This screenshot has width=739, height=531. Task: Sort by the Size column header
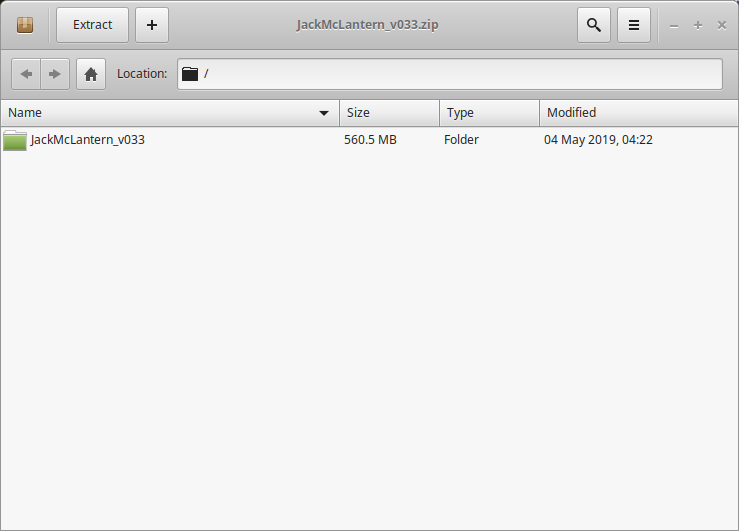click(389, 113)
